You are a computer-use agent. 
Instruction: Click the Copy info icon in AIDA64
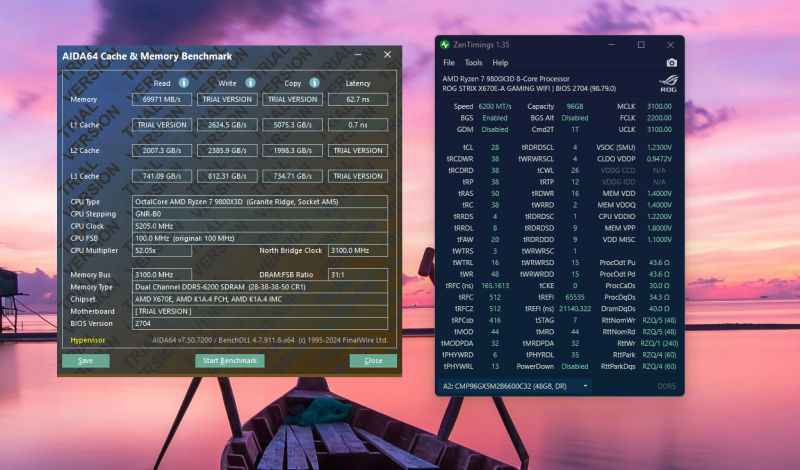(x=314, y=83)
